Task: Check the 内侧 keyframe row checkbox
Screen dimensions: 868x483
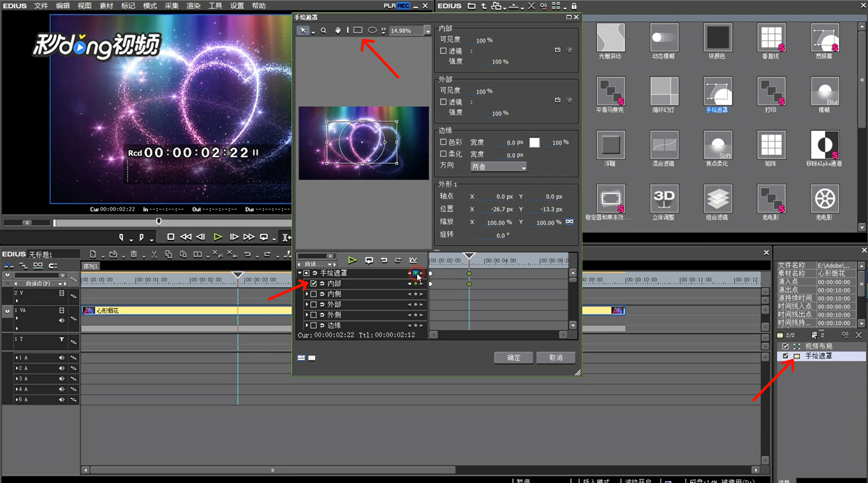Action: [x=314, y=294]
